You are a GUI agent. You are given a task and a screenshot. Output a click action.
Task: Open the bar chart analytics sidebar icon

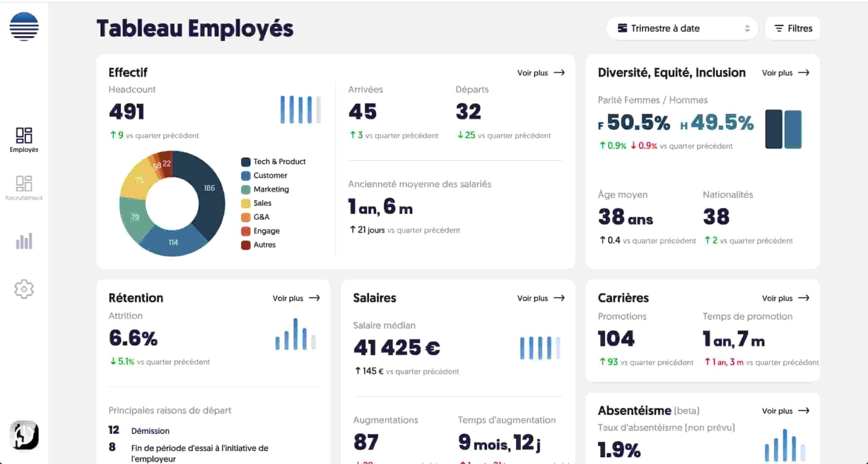(x=24, y=241)
